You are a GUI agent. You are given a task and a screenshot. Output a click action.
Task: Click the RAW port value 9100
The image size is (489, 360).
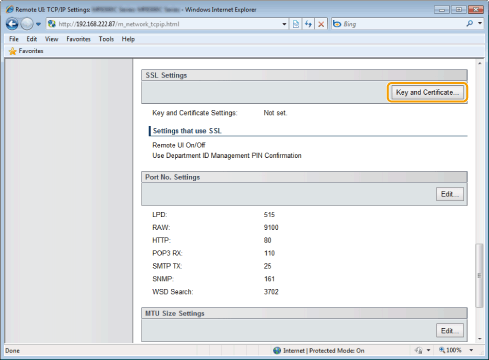[x=271, y=227]
